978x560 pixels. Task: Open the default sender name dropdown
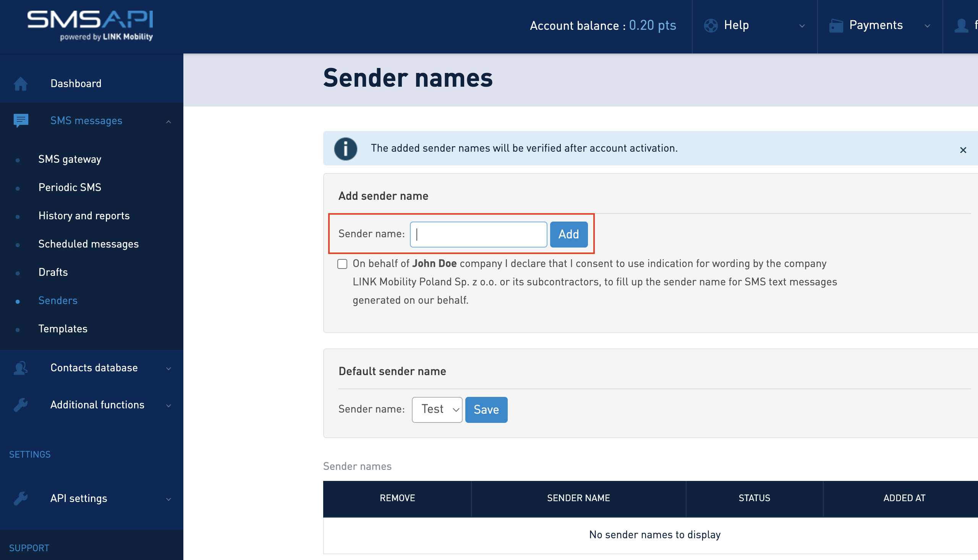(x=437, y=409)
